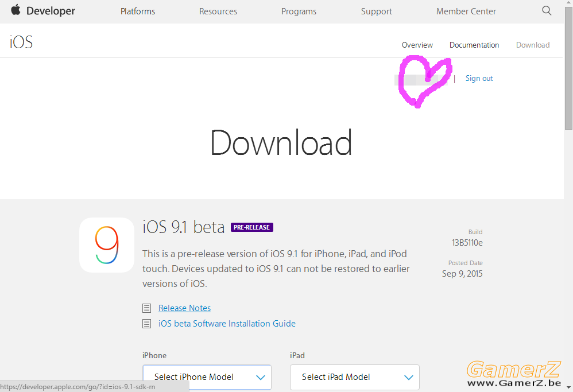Click the iPad label above the dropdown

pos(297,355)
